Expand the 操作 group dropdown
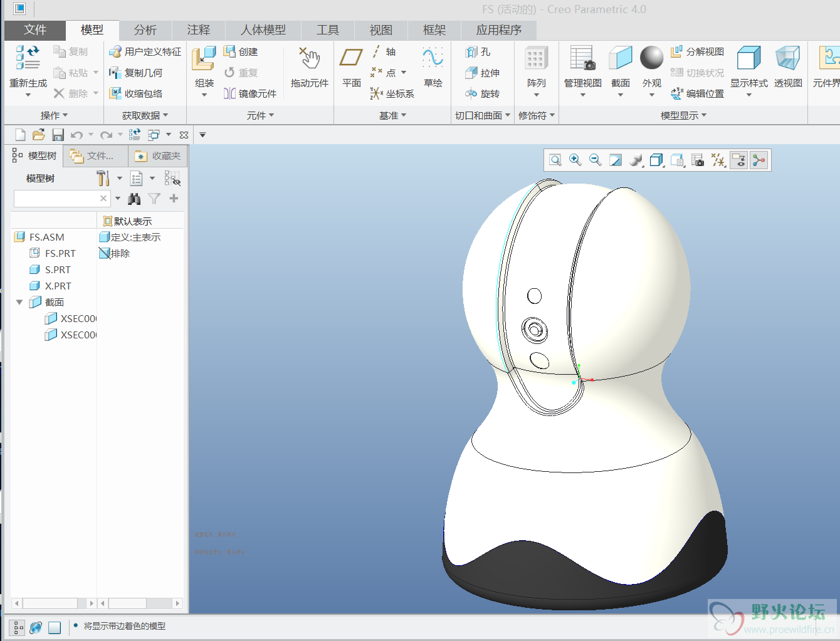 (54, 115)
